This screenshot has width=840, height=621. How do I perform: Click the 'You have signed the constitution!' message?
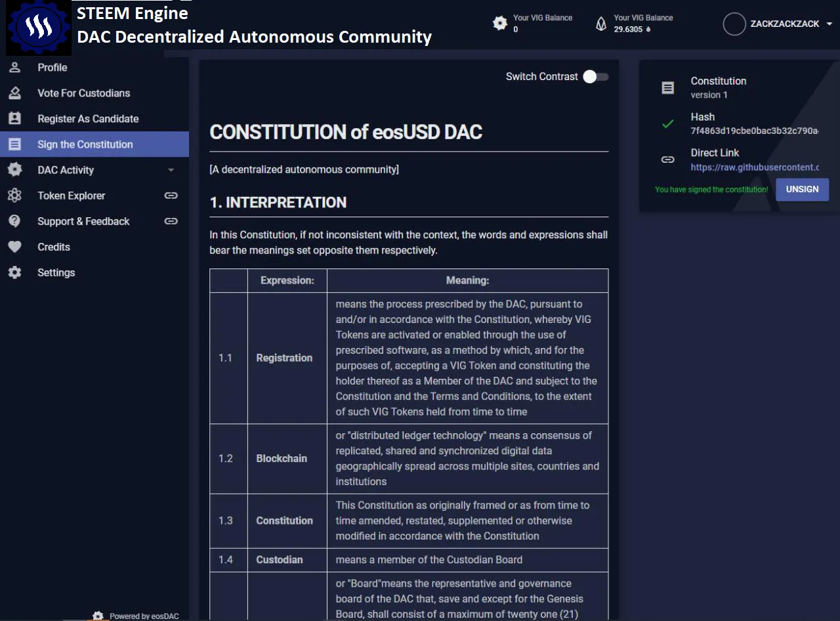(711, 190)
